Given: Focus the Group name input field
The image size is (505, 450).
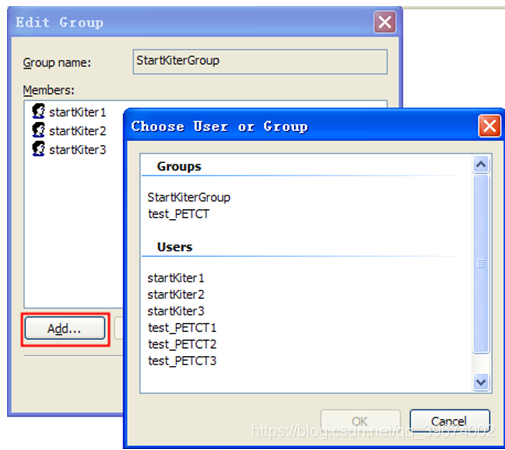Looking at the screenshot, I should point(260,62).
